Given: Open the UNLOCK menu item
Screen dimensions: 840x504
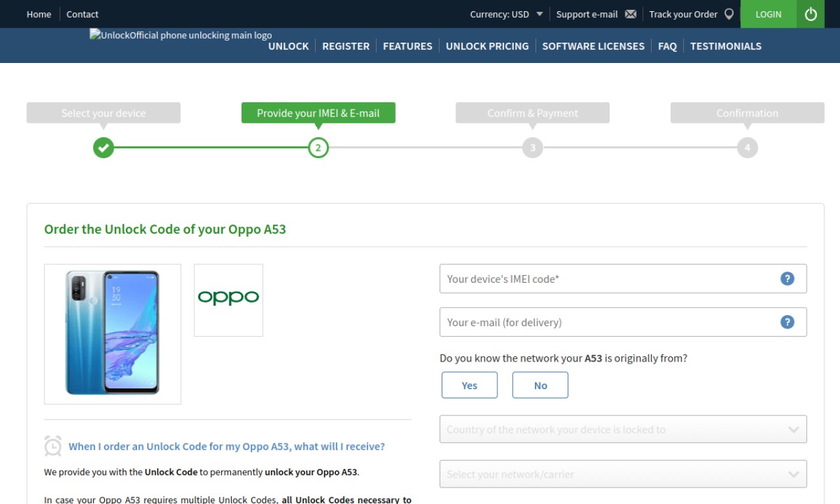Looking at the screenshot, I should click(288, 46).
